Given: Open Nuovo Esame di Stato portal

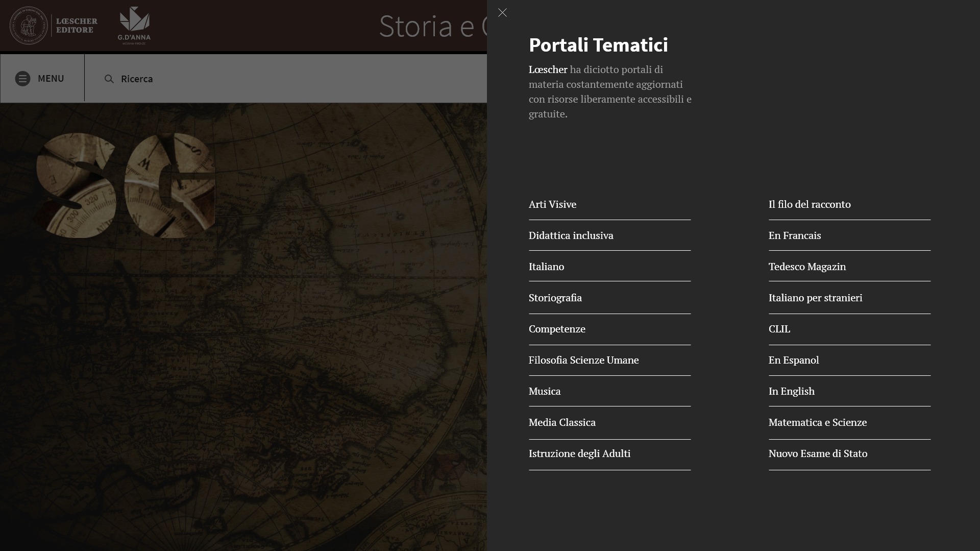Looking at the screenshot, I should 818,453.
